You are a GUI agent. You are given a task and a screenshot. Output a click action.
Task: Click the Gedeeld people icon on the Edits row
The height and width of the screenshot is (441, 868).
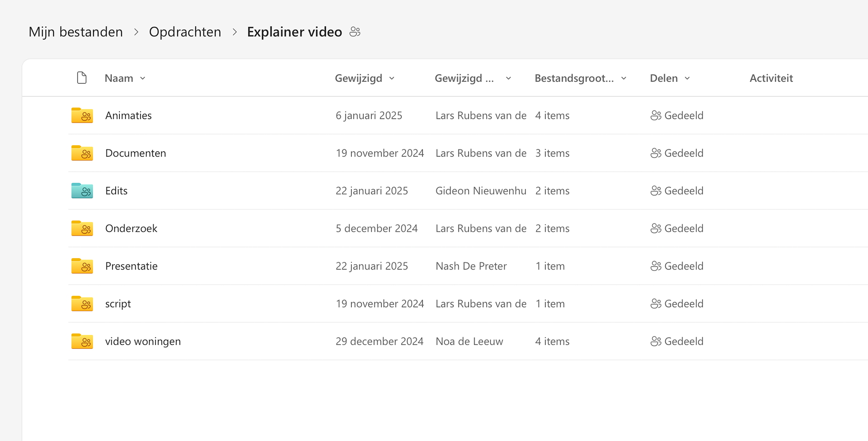point(655,190)
